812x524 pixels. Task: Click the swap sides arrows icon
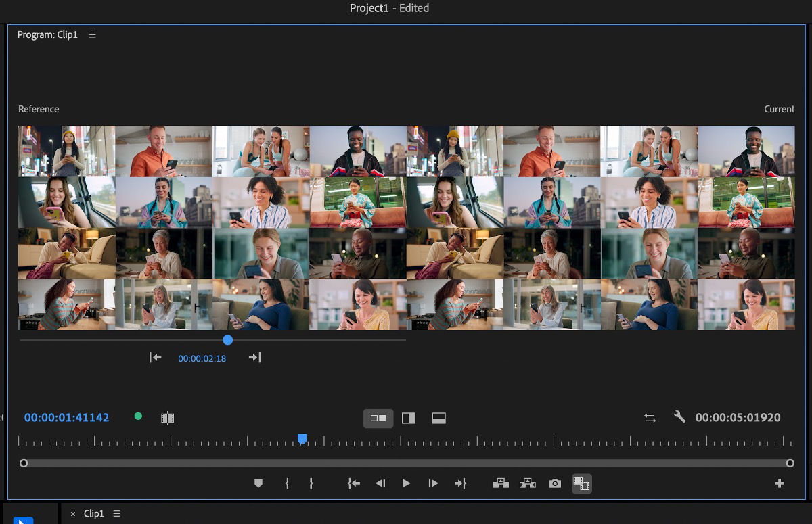[x=650, y=418]
